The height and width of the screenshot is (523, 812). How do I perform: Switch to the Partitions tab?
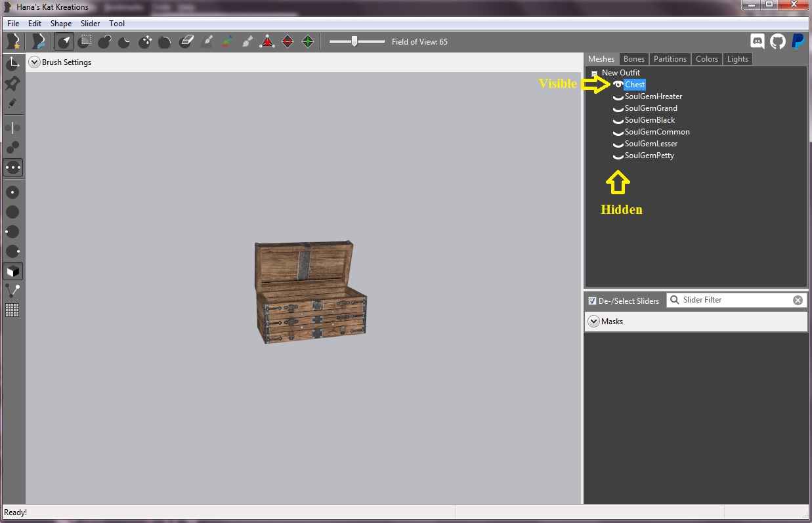670,59
